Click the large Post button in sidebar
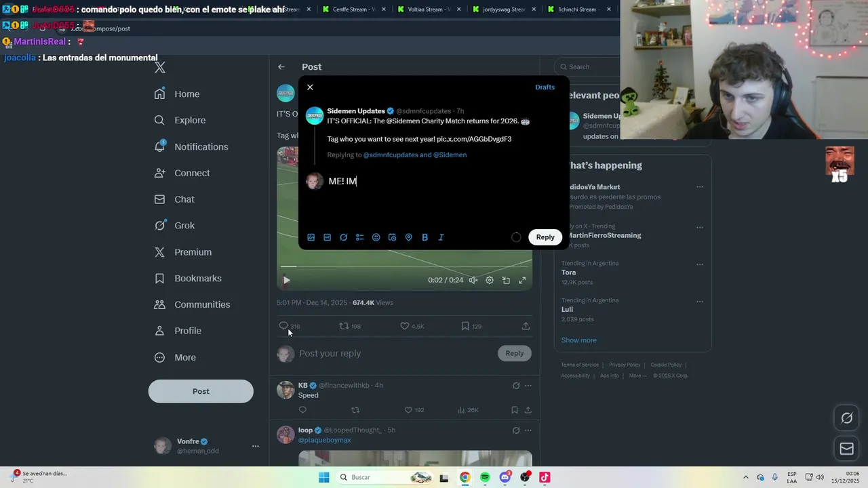 point(201,391)
